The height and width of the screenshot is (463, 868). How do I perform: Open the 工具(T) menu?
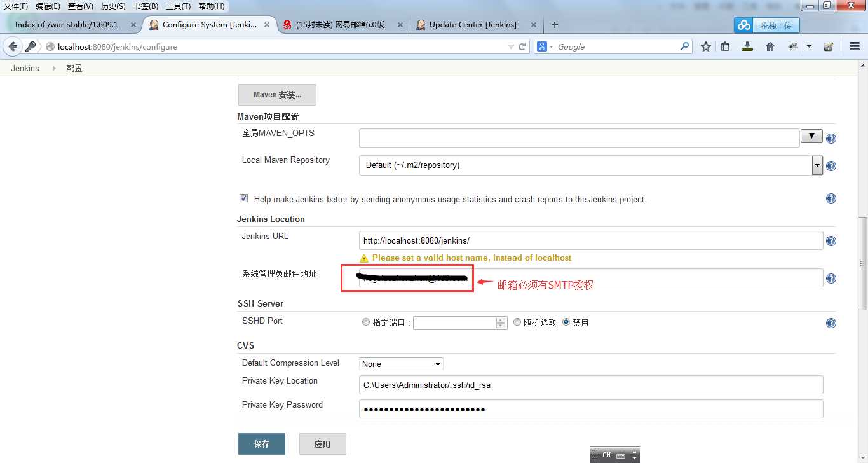(179, 6)
